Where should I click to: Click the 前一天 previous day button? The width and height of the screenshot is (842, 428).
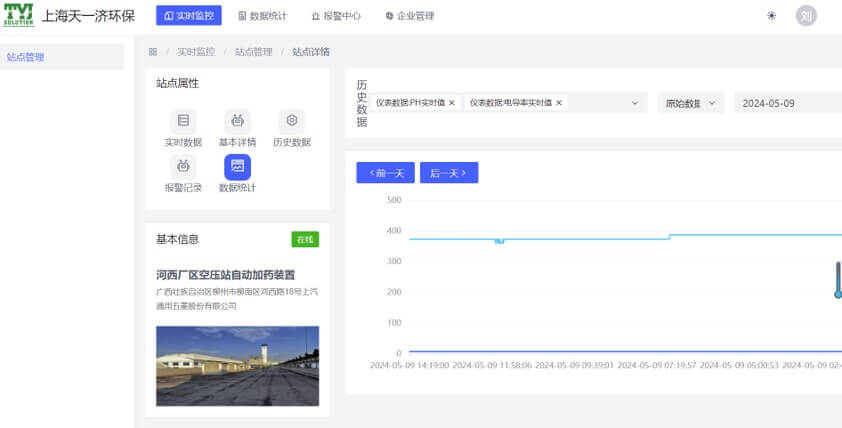coord(385,173)
